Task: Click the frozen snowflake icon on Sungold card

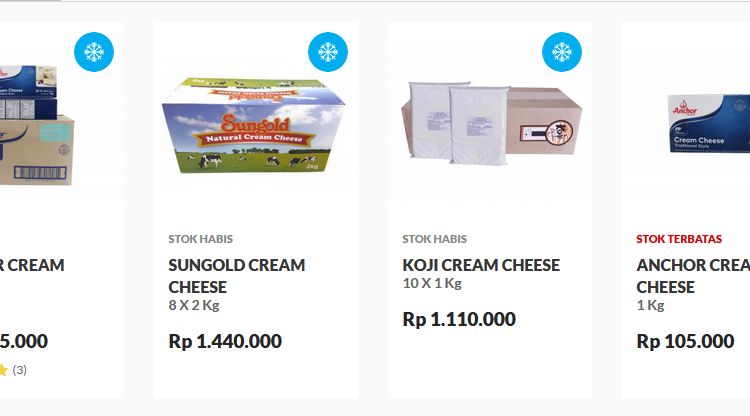Action: [x=327, y=52]
